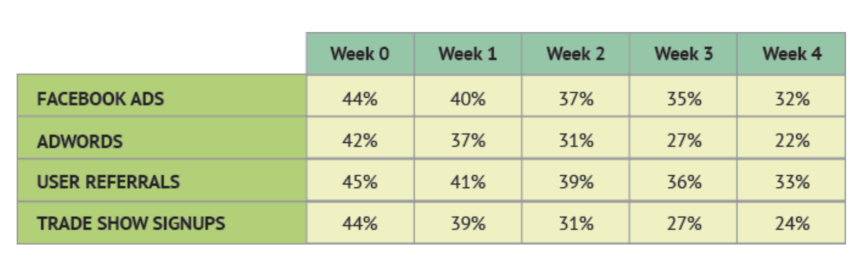Click User Referrals Week 0 cell 45%
868x267 pixels.
(x=360, y=182)
